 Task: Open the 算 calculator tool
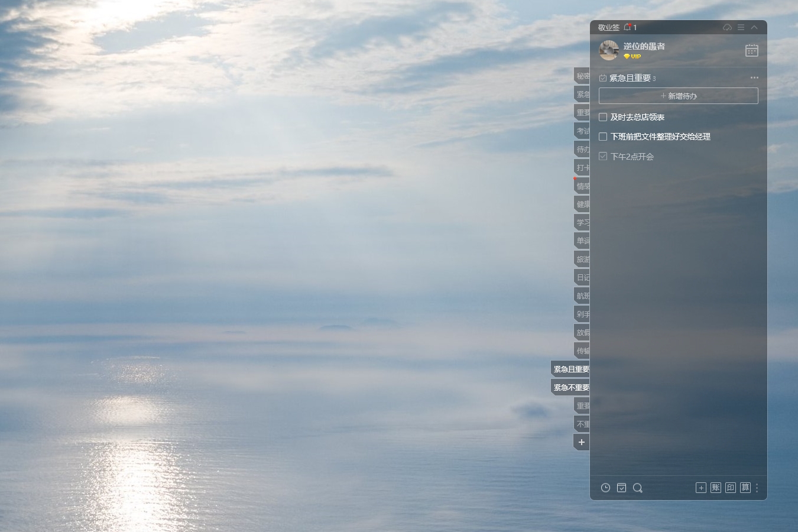point(745,488)
